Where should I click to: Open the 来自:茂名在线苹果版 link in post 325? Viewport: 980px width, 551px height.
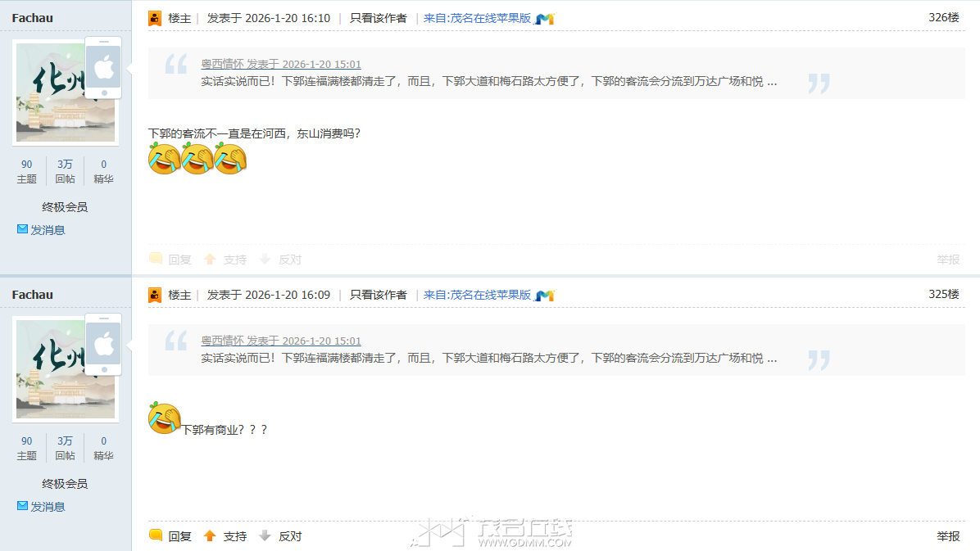click(477, 295)
